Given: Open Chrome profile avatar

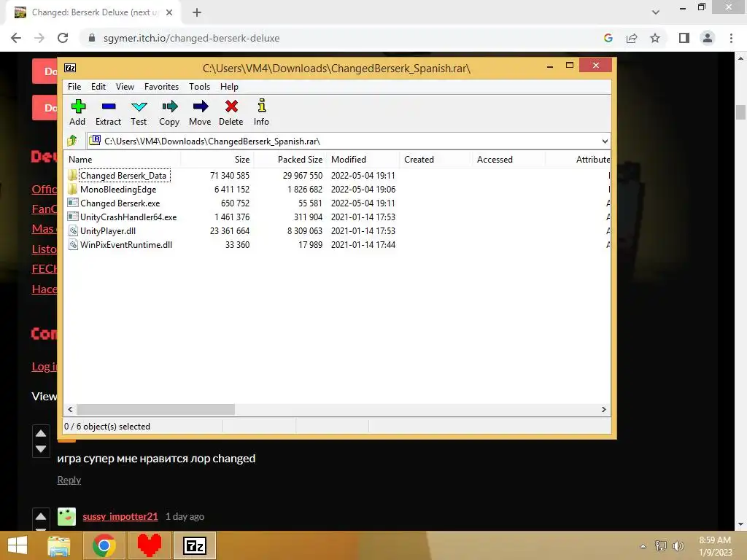Looking at the screenshot, I should 708,38.
